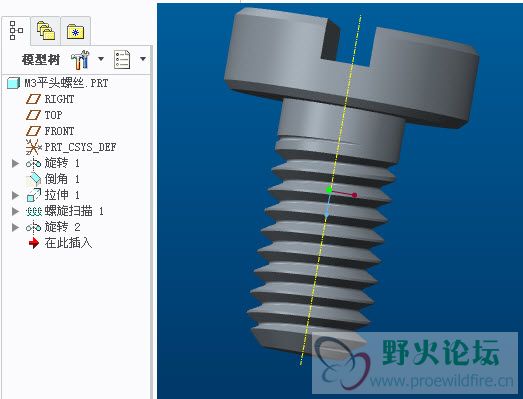Expand the 旋转 2 feature
Screen dimensions: 523x399
[x=15, y=227]
